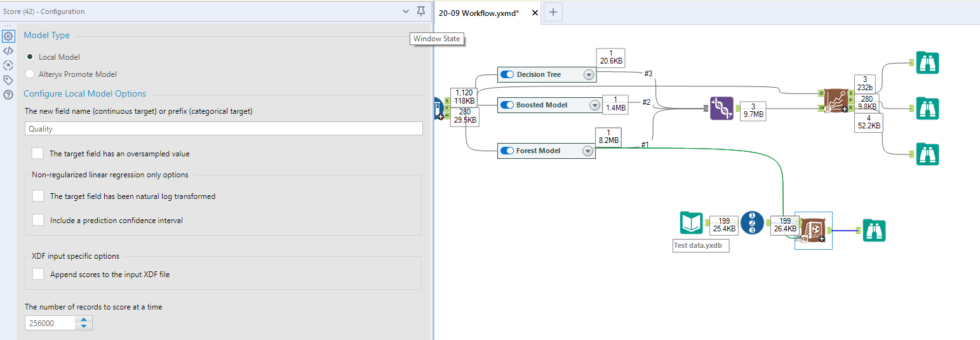The height and width of the screenshot is (340, 980).
Task: Check Include a prediction confidence interval
Action: point(38,220)
